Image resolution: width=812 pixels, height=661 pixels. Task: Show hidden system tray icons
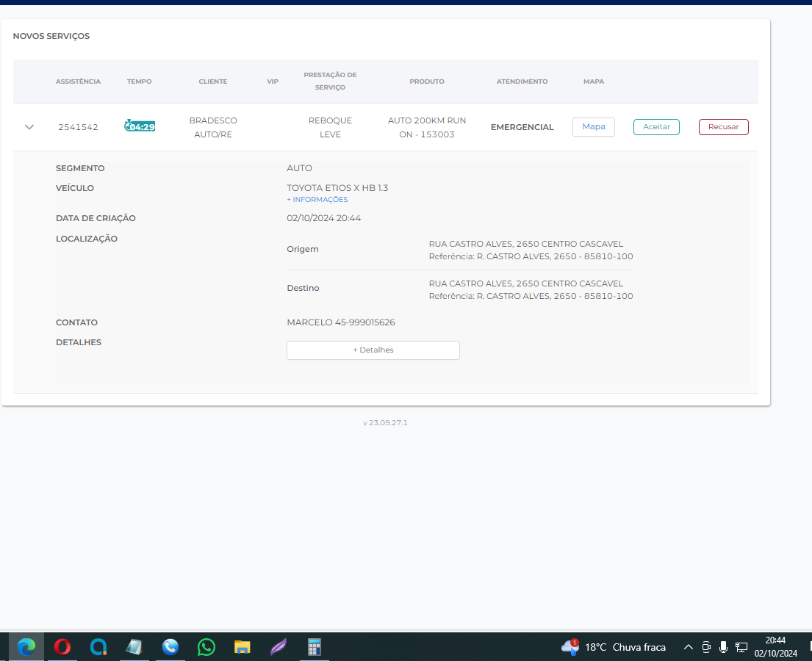(689, 647)
